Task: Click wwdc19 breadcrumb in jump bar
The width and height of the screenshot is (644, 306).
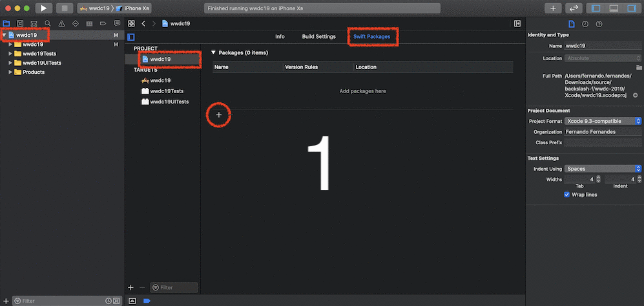Action: tap(176, 24)
